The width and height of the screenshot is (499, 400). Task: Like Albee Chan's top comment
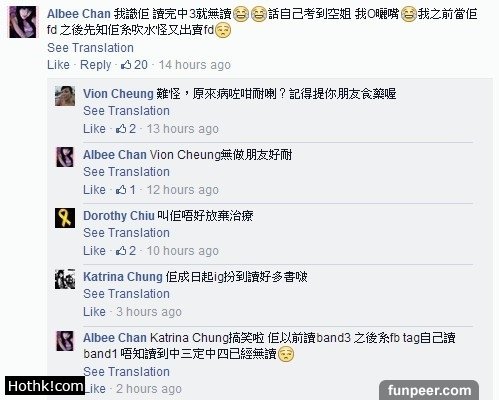(x=58, y=65)
